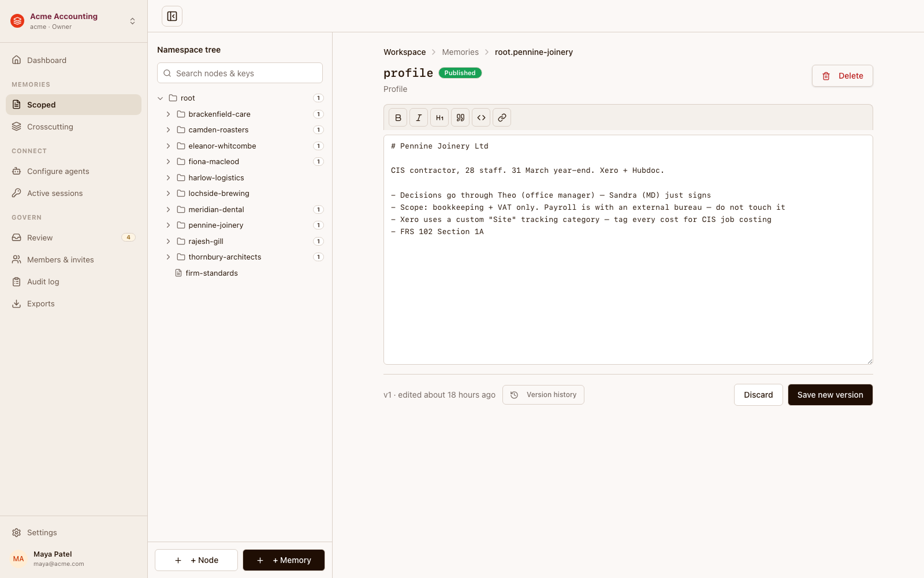Image resolution: width=924 pixels, height=578 pixels.
Task: Open Review queue
Action: coord(73,238)
